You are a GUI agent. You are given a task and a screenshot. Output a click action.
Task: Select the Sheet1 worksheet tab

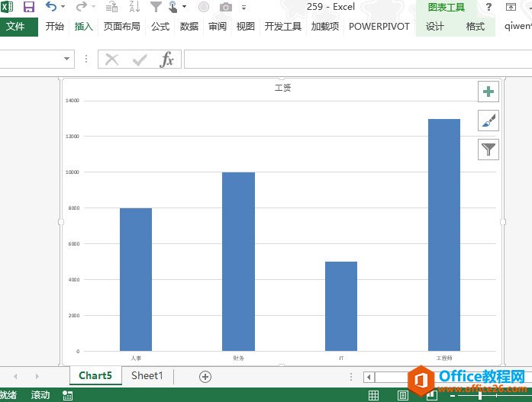point(147,375)
